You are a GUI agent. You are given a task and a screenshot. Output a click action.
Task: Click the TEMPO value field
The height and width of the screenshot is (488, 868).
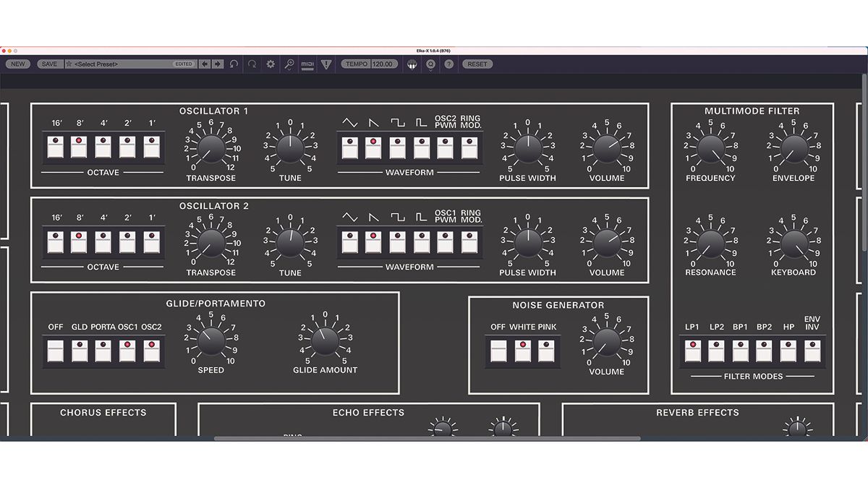pos(383,64)
